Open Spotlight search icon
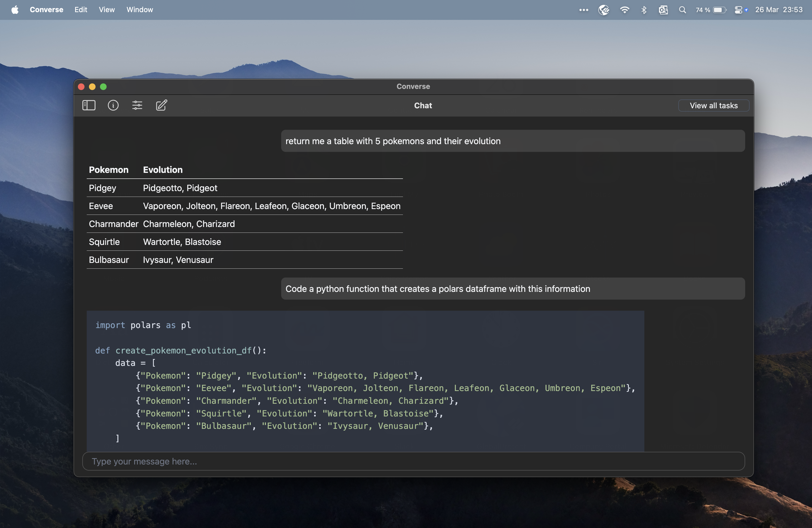 tap(682, 10)
